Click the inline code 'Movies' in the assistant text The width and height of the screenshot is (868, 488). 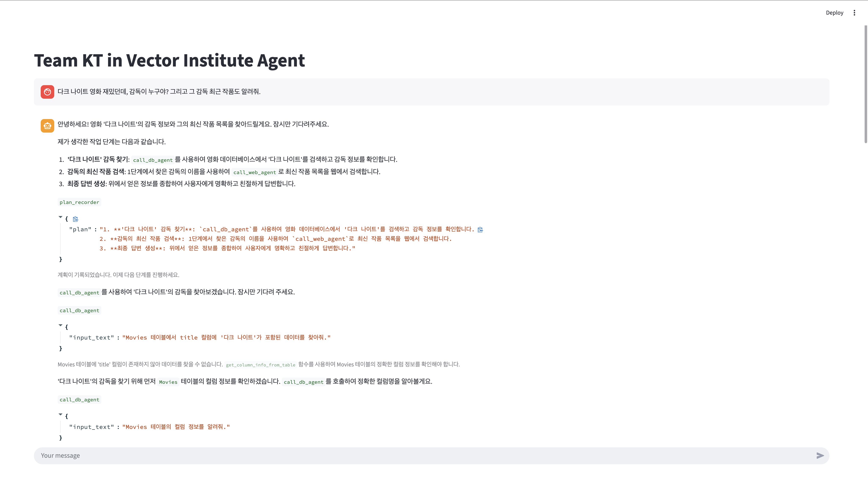pos(168,382)
